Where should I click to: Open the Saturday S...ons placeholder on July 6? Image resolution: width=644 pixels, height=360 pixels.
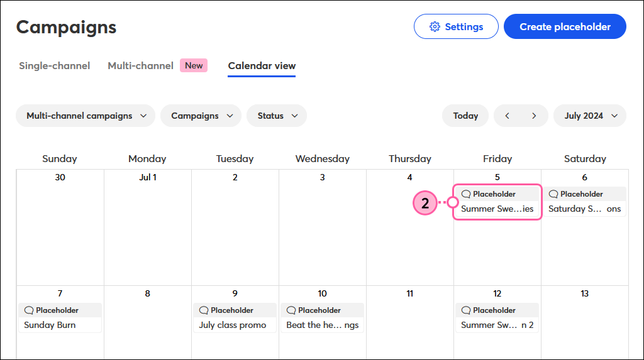click(584, 202)
